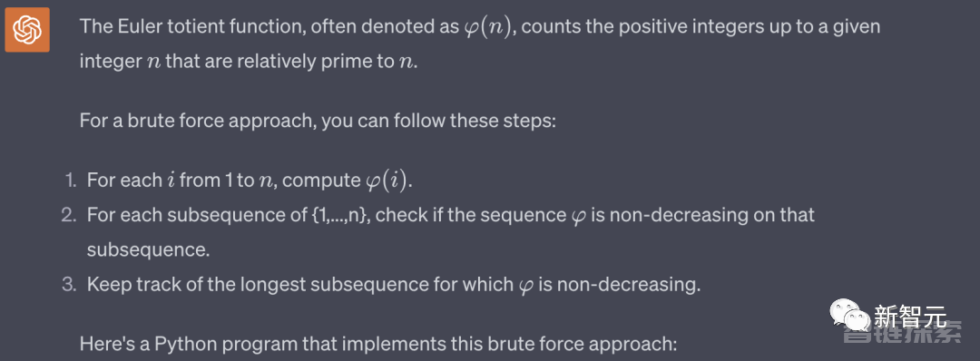Select step text 'For each i from 1 to n'

tap(183, 180)
